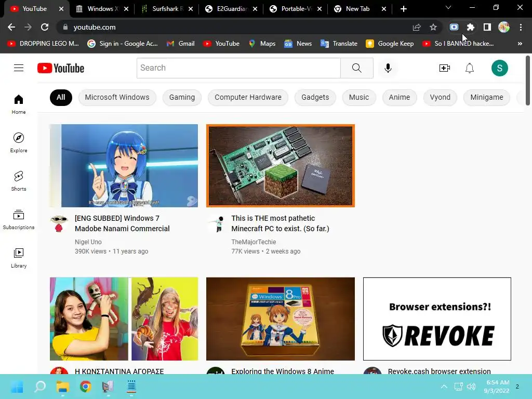
Task: Open Library in the sidebar
Action: point(19,258)
